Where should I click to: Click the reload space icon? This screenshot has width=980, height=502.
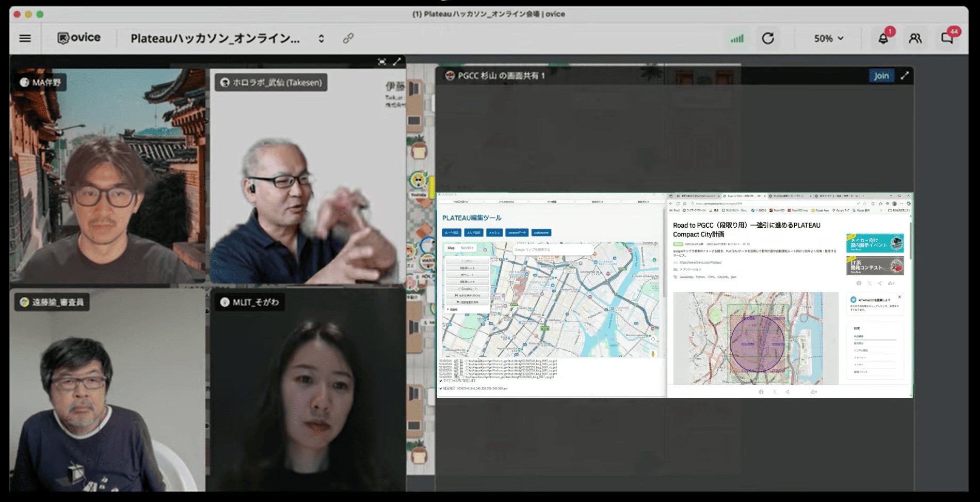click(768, 38)
